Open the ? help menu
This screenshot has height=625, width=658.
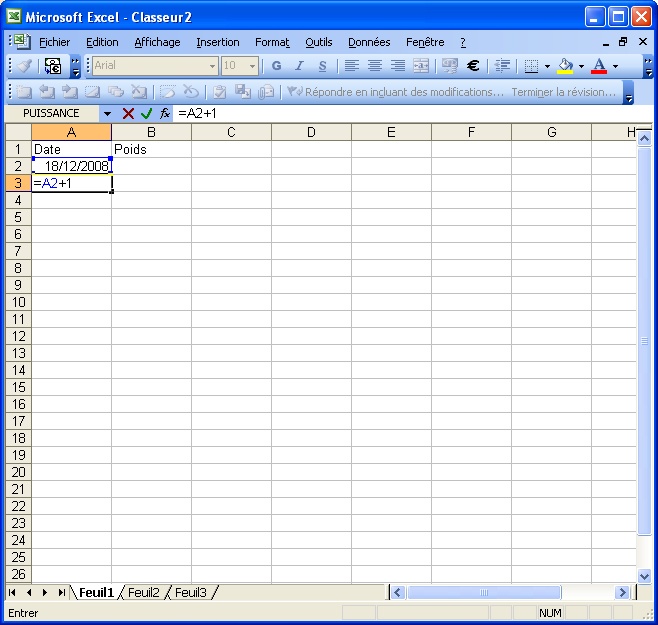(x=463, y=42)
